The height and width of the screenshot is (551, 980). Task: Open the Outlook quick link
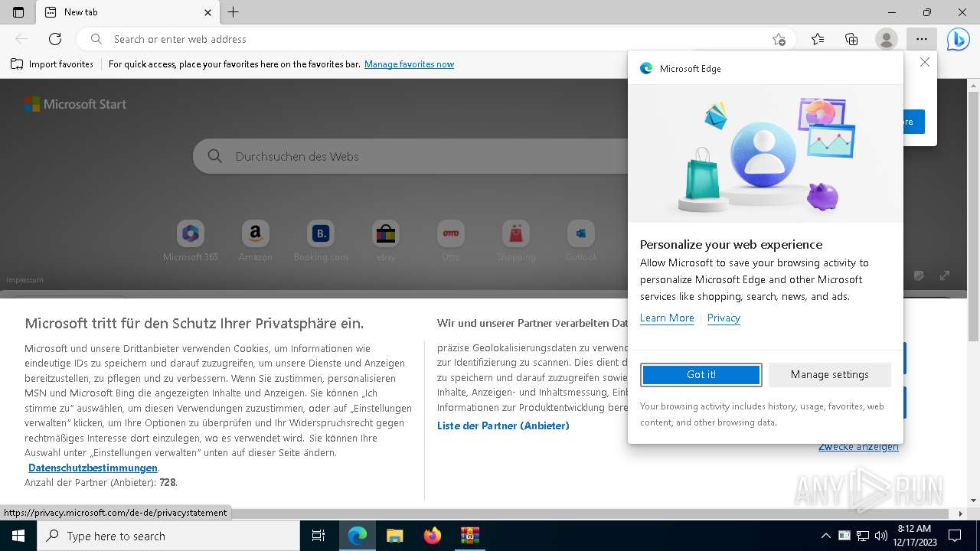(x=581, y=242)
